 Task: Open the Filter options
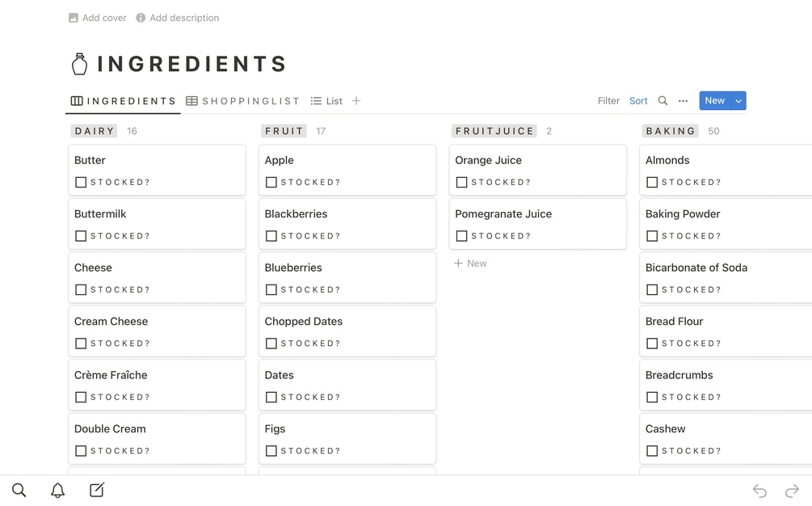tap(608, 101)
